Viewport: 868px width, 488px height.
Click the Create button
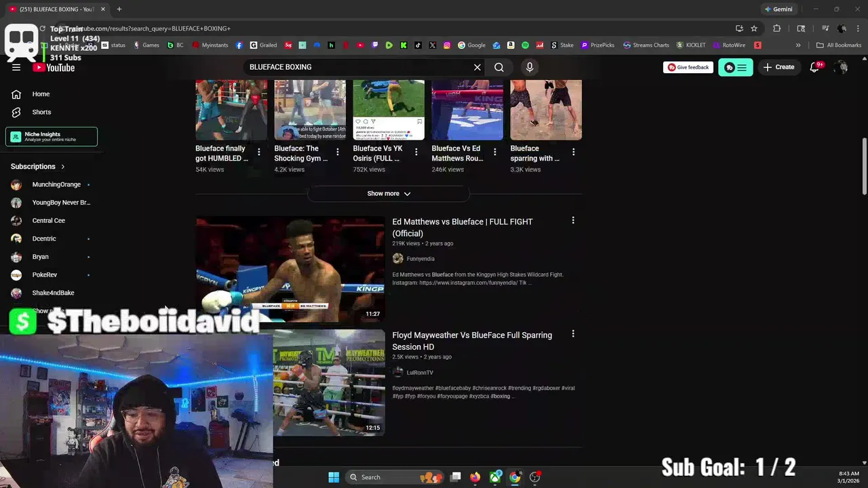pos(778,67)
